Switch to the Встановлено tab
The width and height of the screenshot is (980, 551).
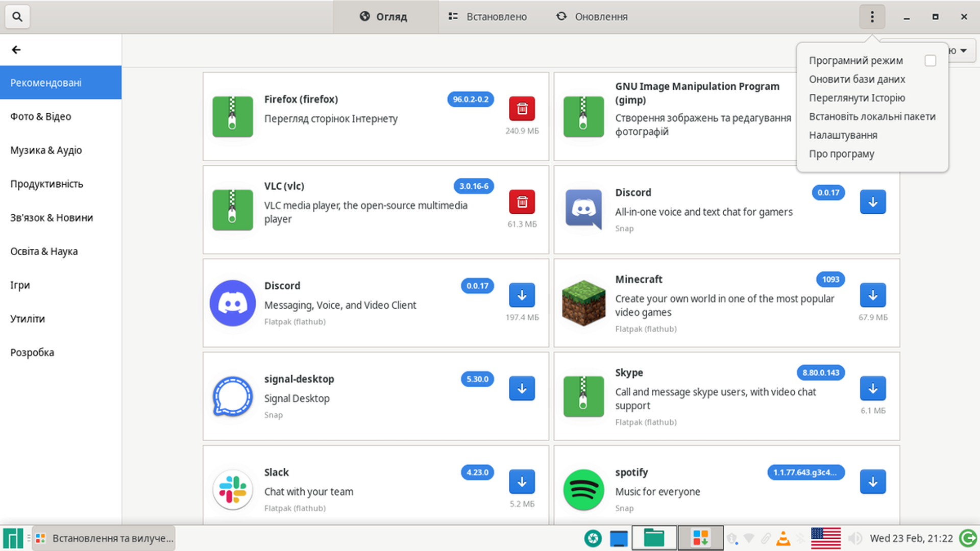pos(487,17)
